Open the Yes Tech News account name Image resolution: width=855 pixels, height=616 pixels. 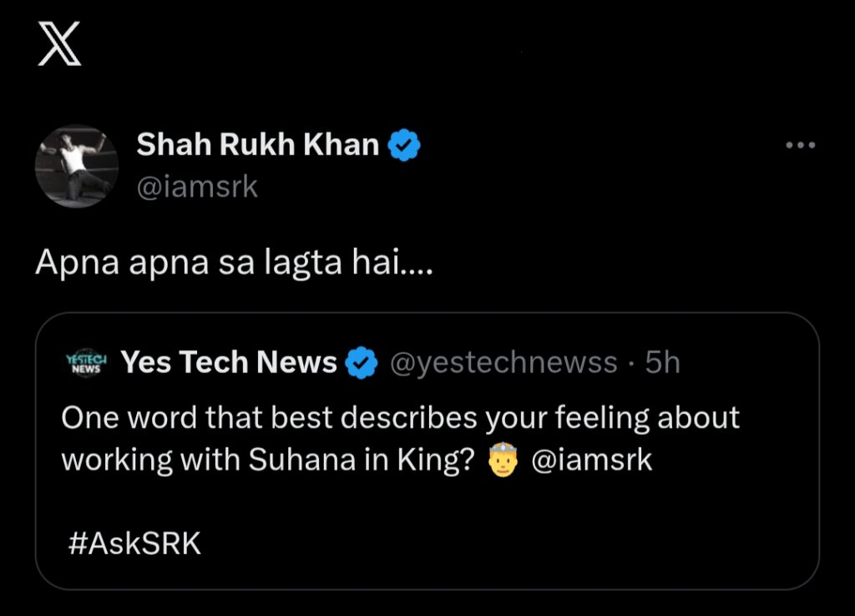coord(230,363)
